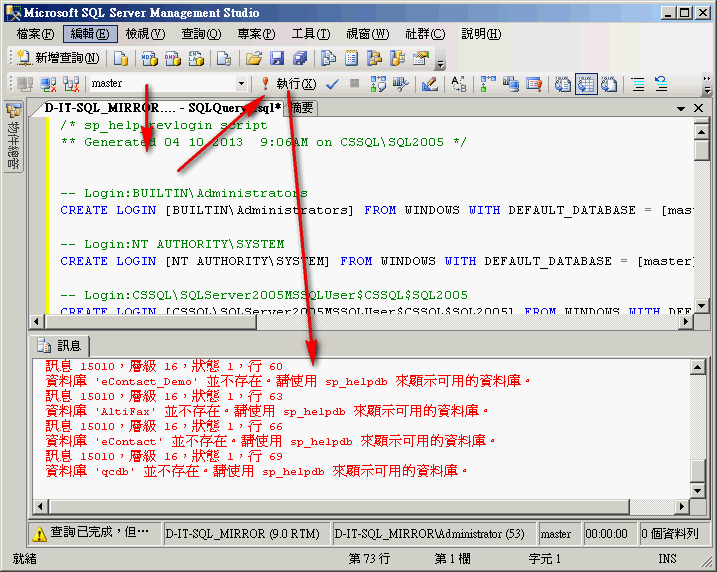Open Properties Window toolbar icon
Screen dimensions: 717x572
421,58
